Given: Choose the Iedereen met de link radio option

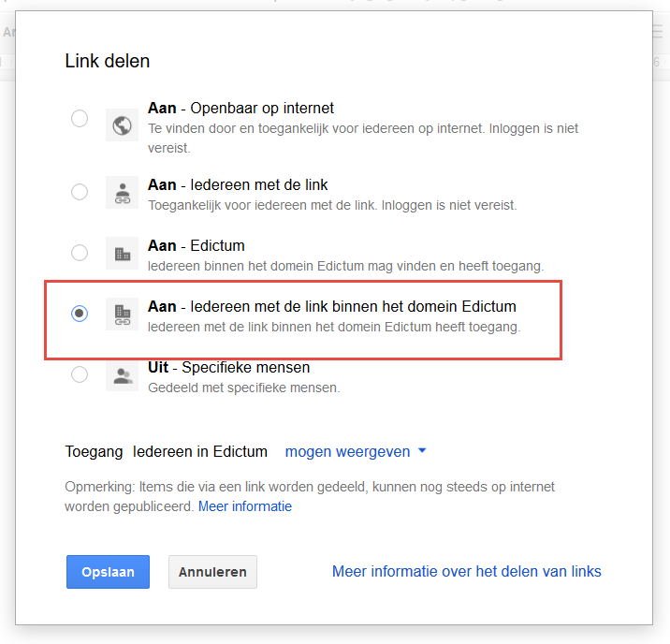Looking at the screenshot, I should pos(80,192).
